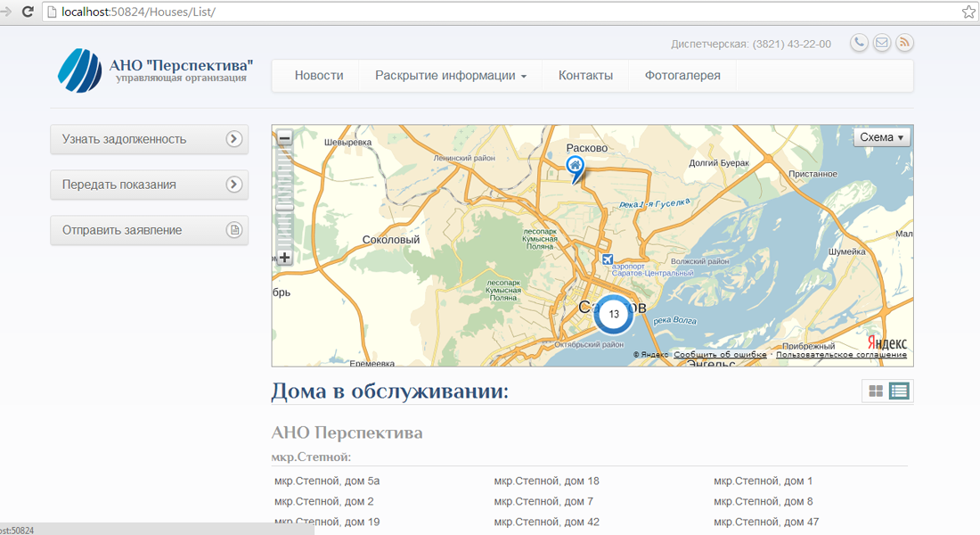Open the Схема map type dropdown
980x535 pixels.
coord(882,137)
